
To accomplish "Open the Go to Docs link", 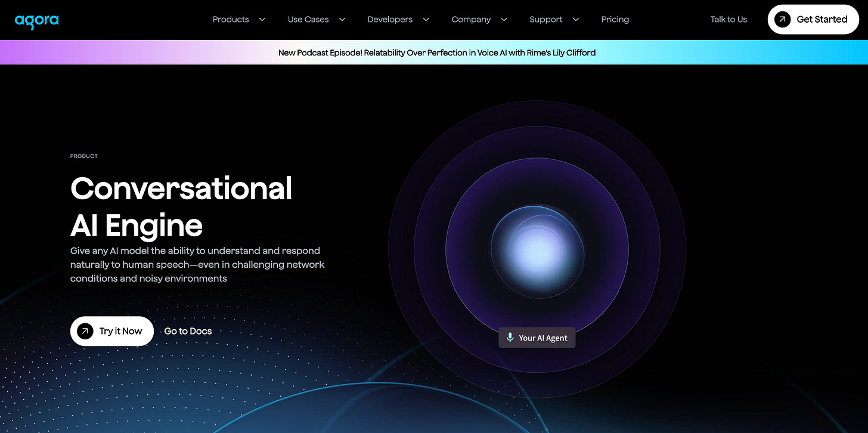I will click(x=188, y=331).
